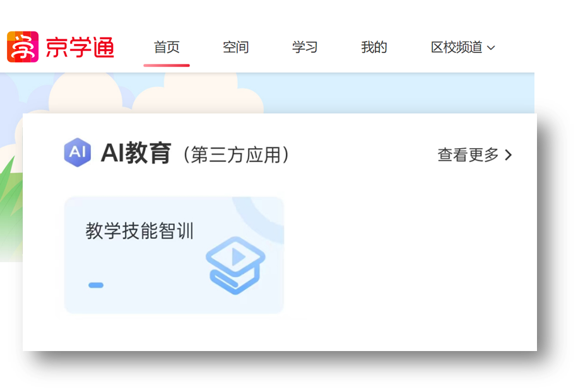Click the (第三方应用) subtitle text
The image size is (578, 392).
click(x=236, y=154)
